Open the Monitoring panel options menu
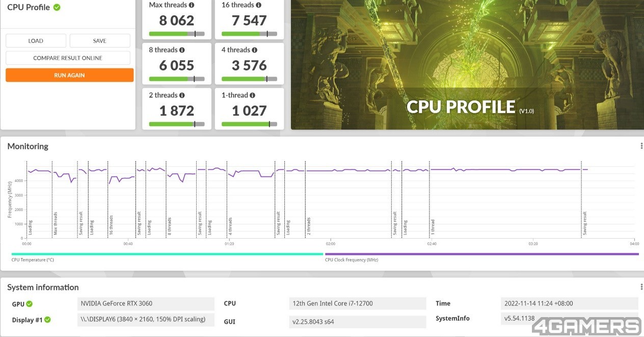 (x=641, y=146)
